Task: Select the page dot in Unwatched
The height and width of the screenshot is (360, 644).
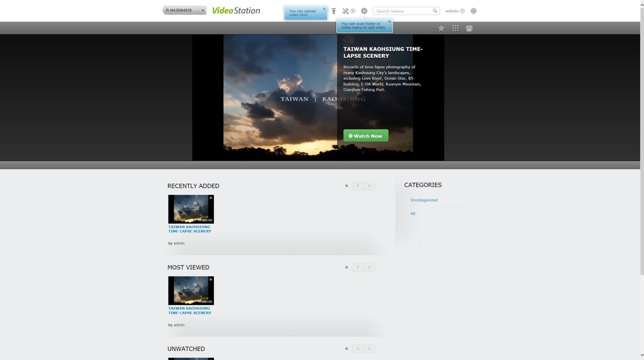Action: click(347, 349)
